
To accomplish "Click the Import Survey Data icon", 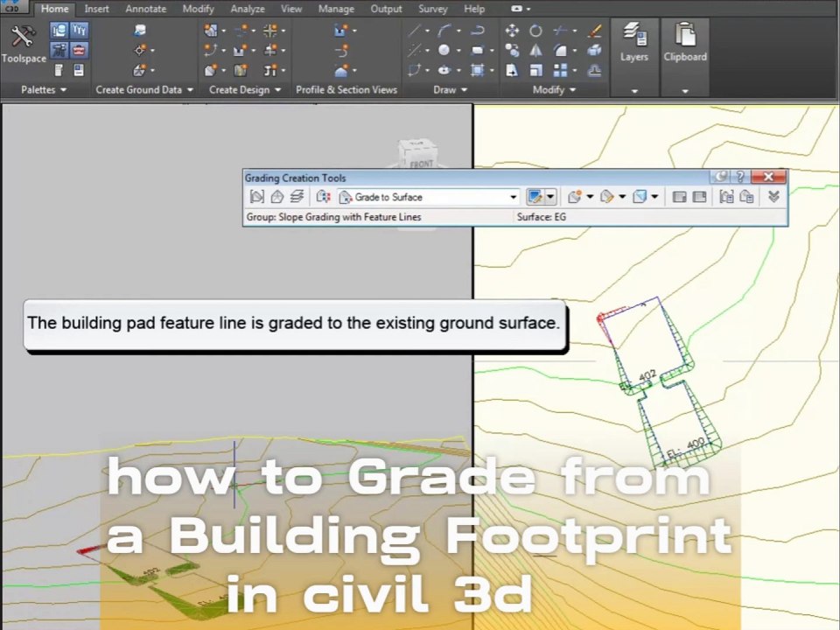I will tap(140, 30).
